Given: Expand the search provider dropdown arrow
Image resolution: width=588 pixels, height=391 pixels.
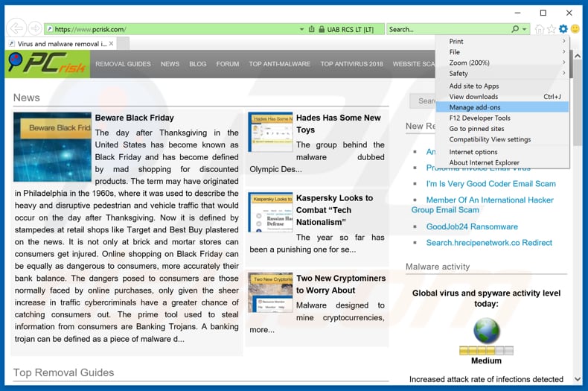Looking at the screenshot, I should [524, 29].
